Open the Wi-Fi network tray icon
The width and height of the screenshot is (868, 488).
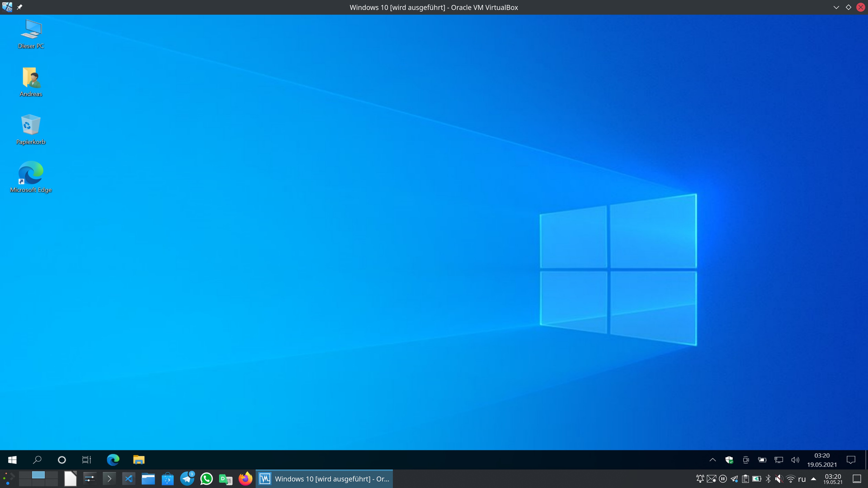pos(790,479)
